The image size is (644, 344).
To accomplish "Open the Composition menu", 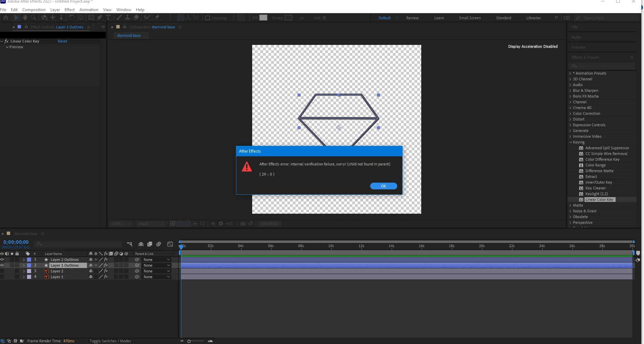I will (x=34, y=10).
